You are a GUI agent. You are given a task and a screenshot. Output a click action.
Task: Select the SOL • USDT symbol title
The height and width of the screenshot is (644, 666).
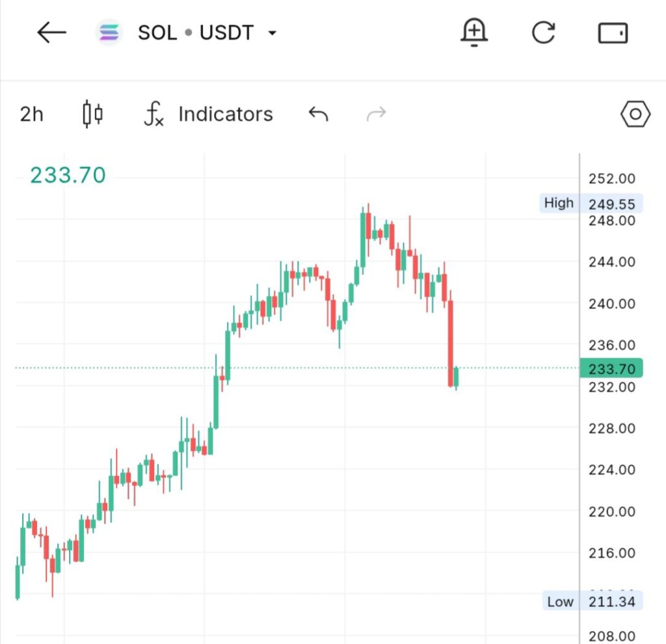(196, 33)
